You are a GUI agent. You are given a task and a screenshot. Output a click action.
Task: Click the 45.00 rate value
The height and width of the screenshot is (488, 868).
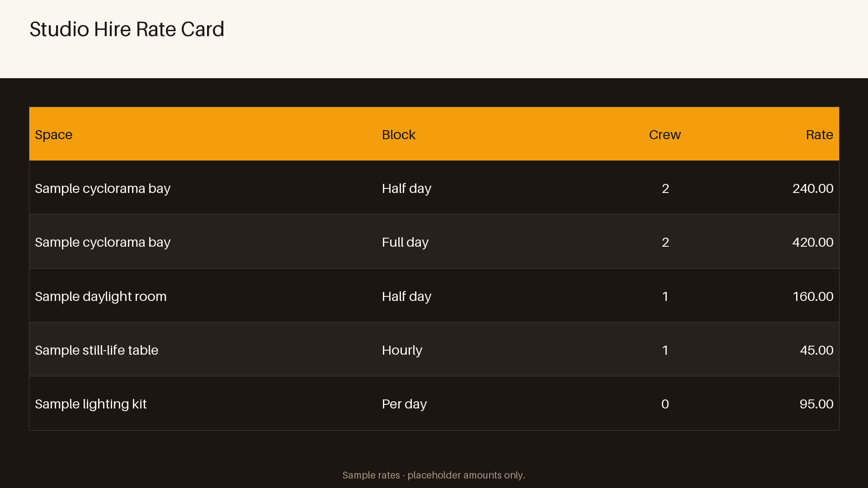(816, 350)
